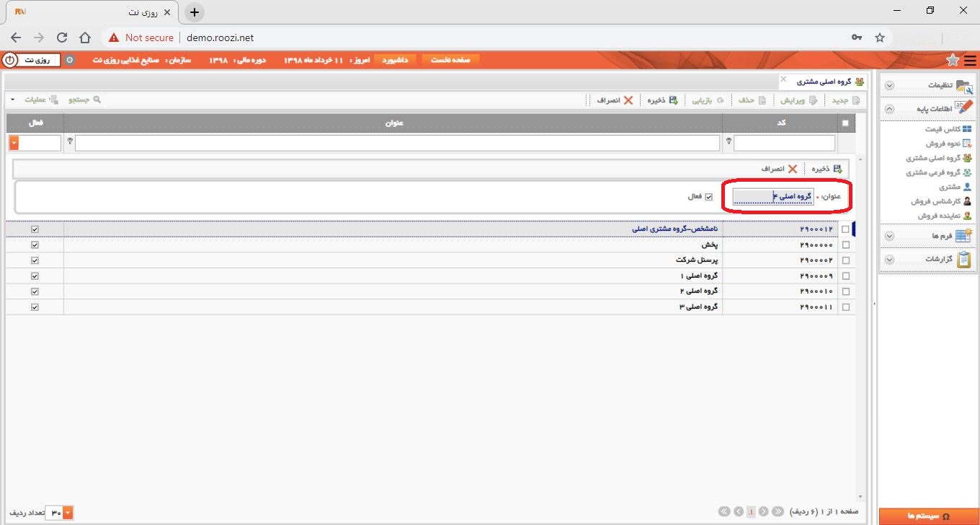Expand the فرم ها sidebar section
This screenshot has width=980, height=525.
(889, 236)
